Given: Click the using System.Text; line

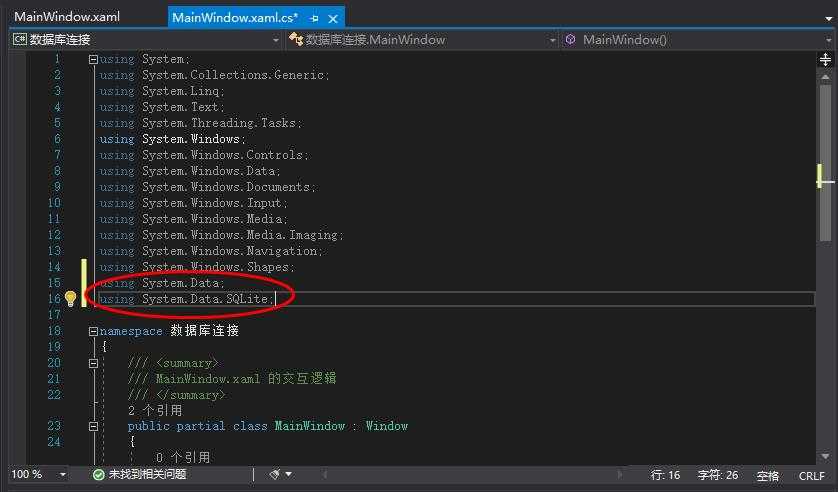Looking at the screenshot, I should (162, 107).
